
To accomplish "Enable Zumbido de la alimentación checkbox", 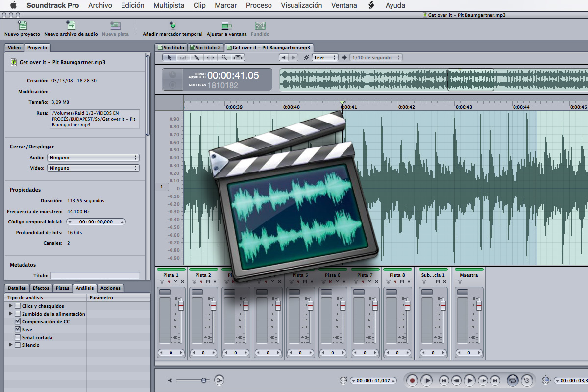I will tap(18, 314).
